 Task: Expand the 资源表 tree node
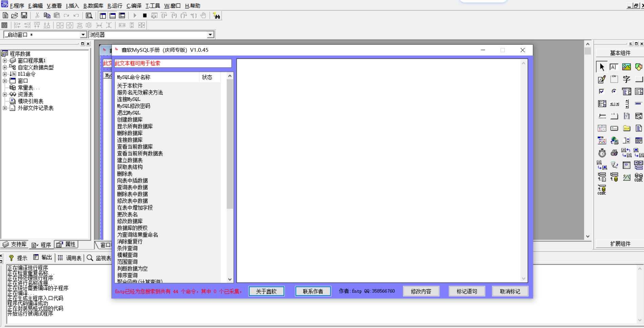(x=5, y=94)
